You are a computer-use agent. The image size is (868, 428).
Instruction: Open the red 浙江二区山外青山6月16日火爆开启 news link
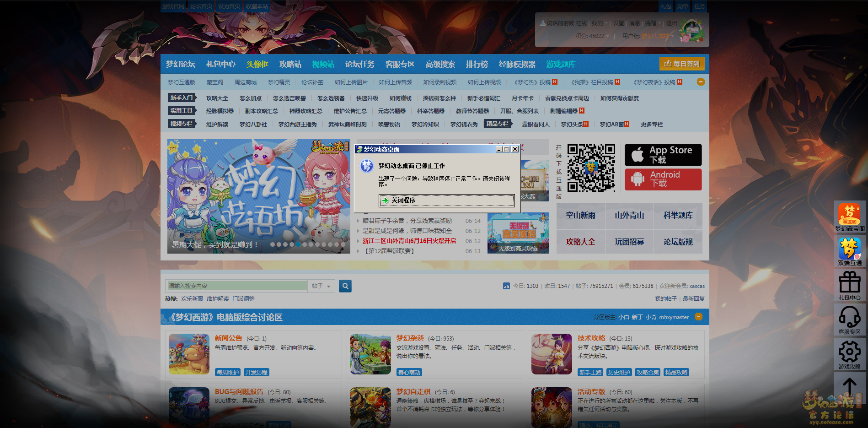click(x=409, y=241)
